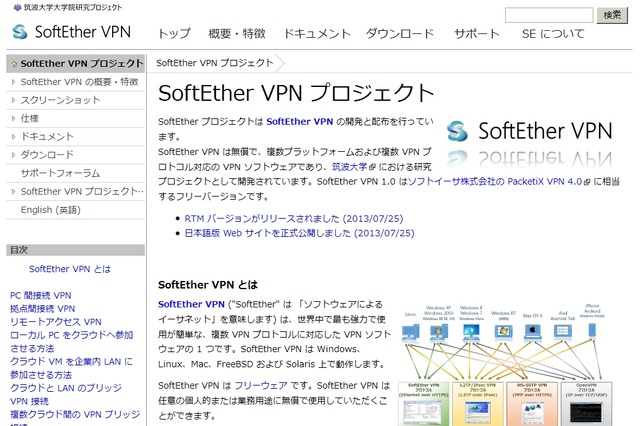
Task: Open SE について in the top navigation
Action: tap(553, 33)
